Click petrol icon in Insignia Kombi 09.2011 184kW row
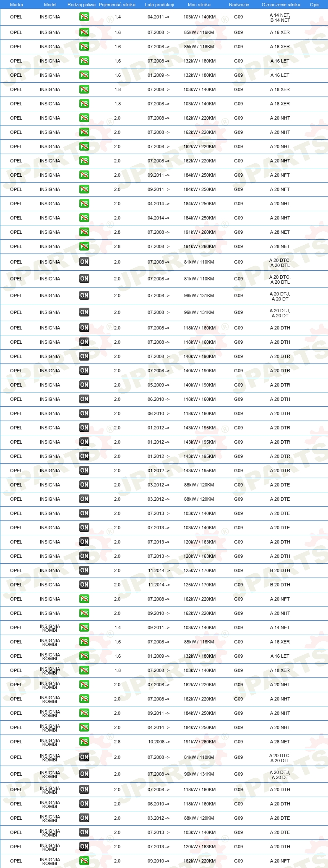The image size is (328, 868). click(84, 713)
